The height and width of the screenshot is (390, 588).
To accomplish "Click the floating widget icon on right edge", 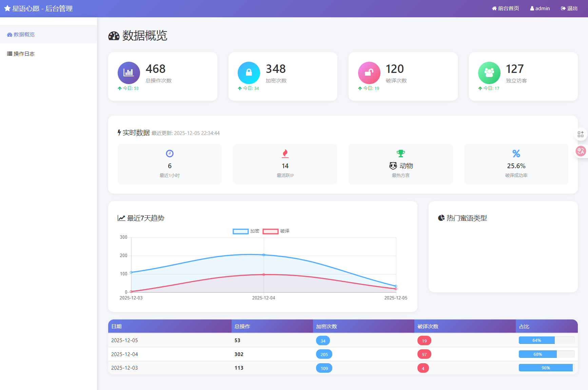I will [x=581, y=134].
